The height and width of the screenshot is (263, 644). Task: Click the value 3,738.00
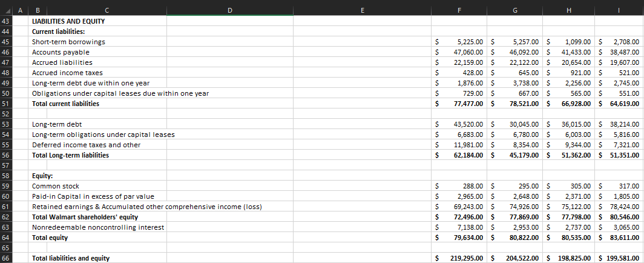(x=525, y=83)
